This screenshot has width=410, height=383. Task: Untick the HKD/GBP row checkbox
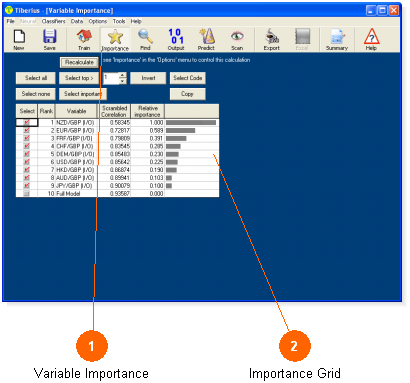pyautogui.click(x=27, y=170)
